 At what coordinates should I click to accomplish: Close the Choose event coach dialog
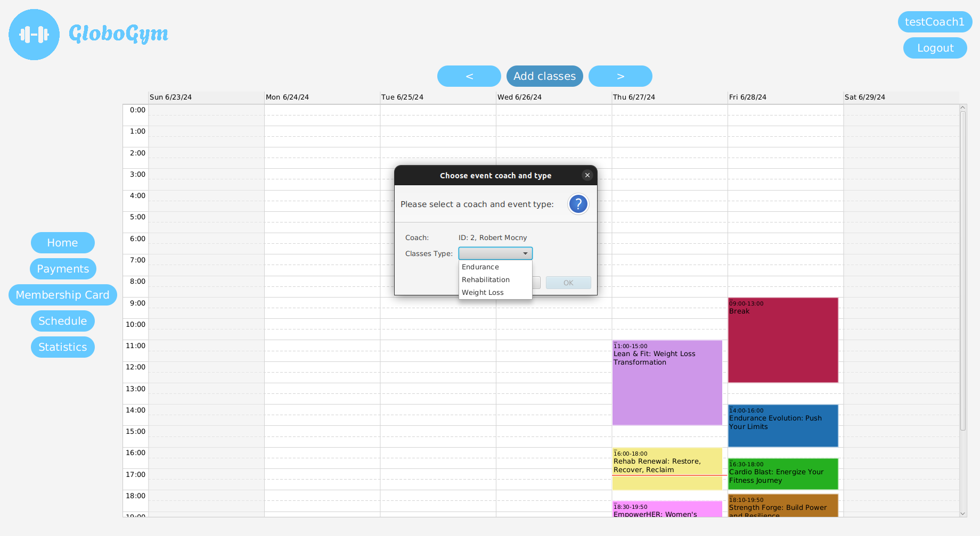[587, 175]
